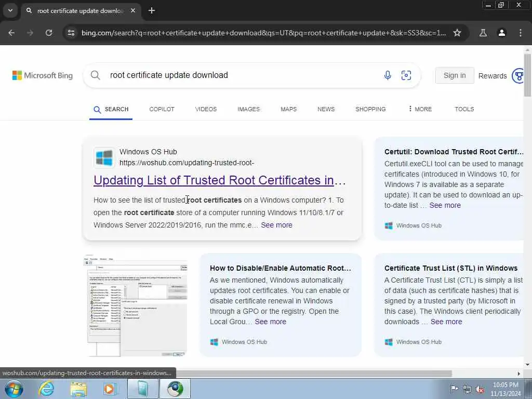
Task: Click Windows OS Hub source under Disable/Enable card
Action: [238, 342]
